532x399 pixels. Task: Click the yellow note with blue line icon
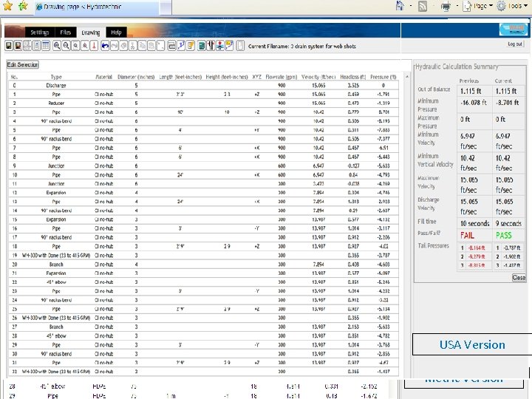click(229, 46)
